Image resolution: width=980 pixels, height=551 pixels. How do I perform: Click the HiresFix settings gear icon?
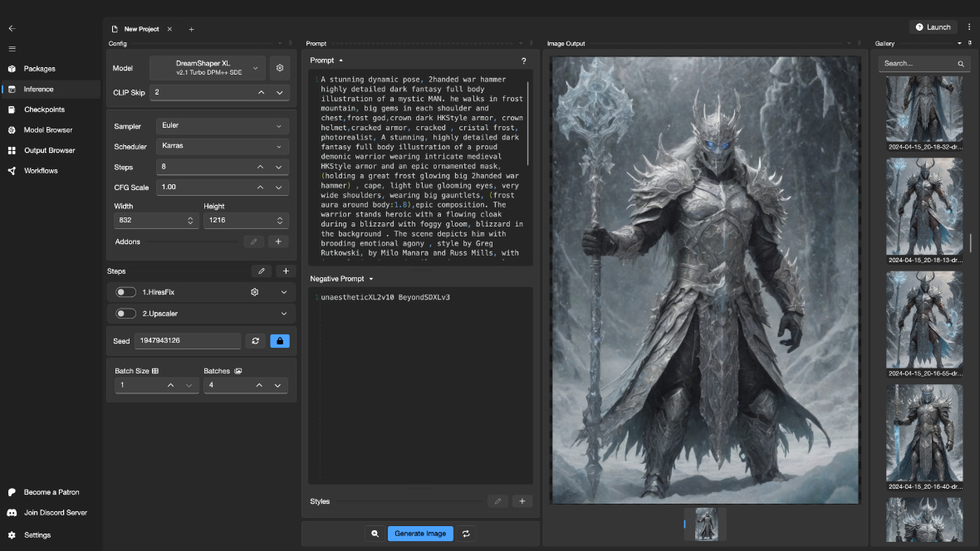click(255, 292)
